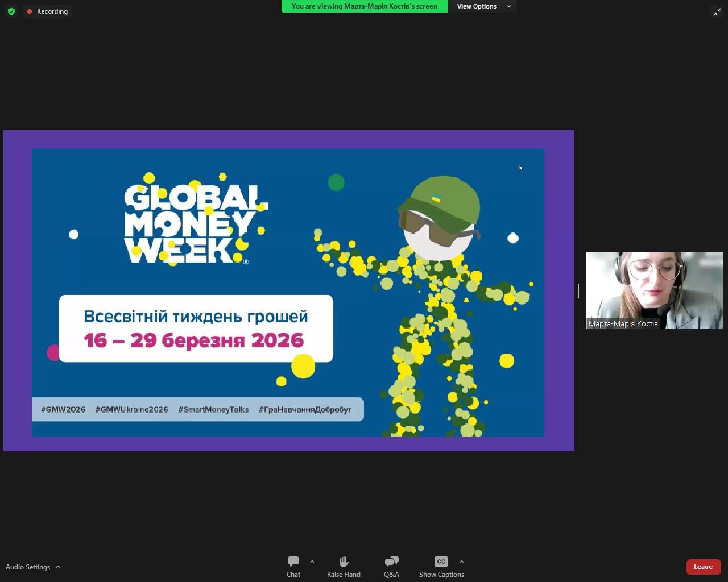Viewport: 728px width, 582px height.
Task: Select Марта-Марія Костів's video thumbnail
Action: pos(654,287)
